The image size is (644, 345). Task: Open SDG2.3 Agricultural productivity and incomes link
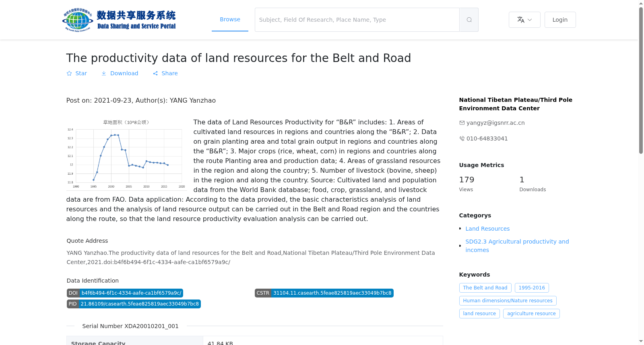coord(517,246)
